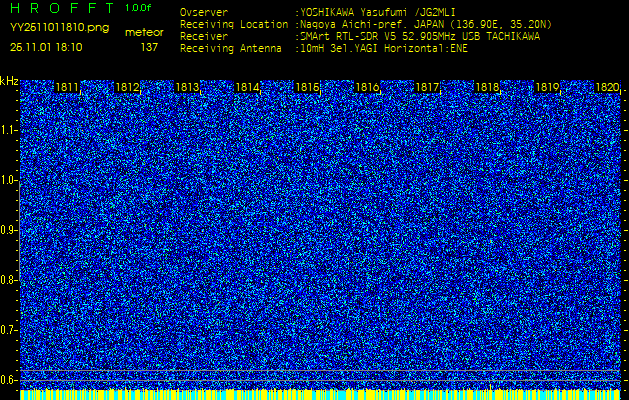Click the 1814 time marker
The image size is (629, 400).
point(247,87)
